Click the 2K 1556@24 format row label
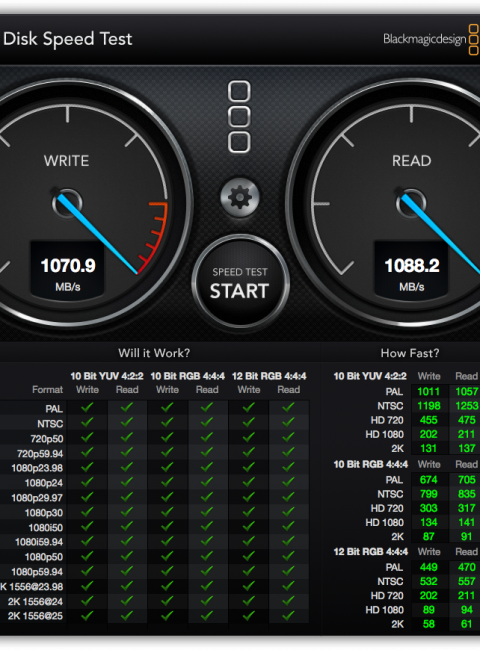 click(x=35, y=601)
